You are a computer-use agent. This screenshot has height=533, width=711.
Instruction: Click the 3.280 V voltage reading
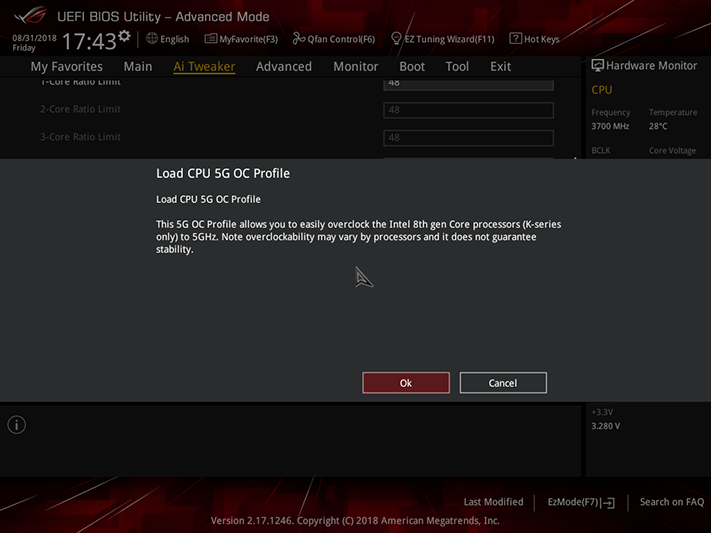(x=605, y=426)
